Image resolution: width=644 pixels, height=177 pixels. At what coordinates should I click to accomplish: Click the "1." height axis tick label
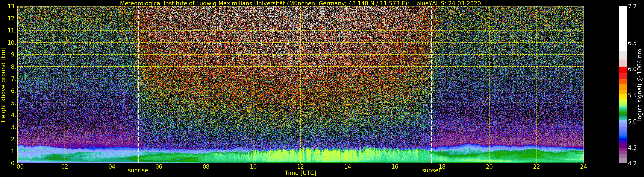[x=14, y=151]
